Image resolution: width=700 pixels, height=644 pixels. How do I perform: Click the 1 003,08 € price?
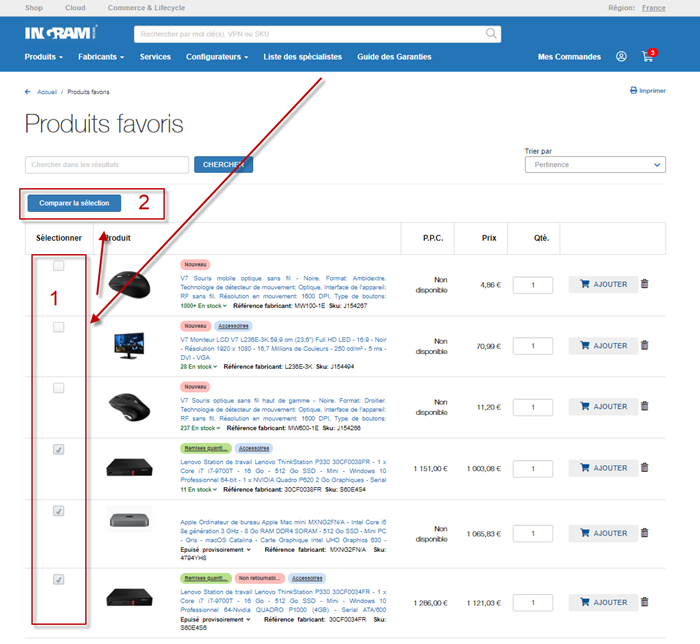coord(483,469)
